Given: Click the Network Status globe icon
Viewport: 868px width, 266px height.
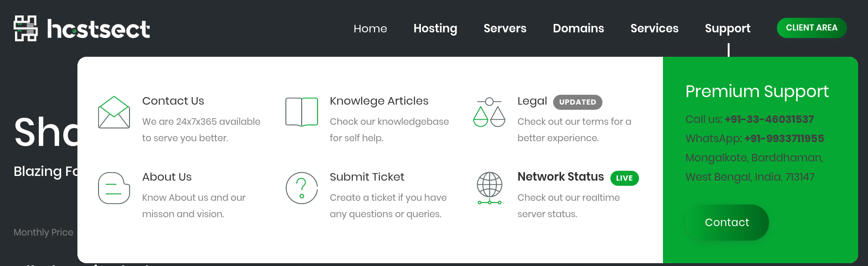Looking at the screenshot, I should point(489,188).
